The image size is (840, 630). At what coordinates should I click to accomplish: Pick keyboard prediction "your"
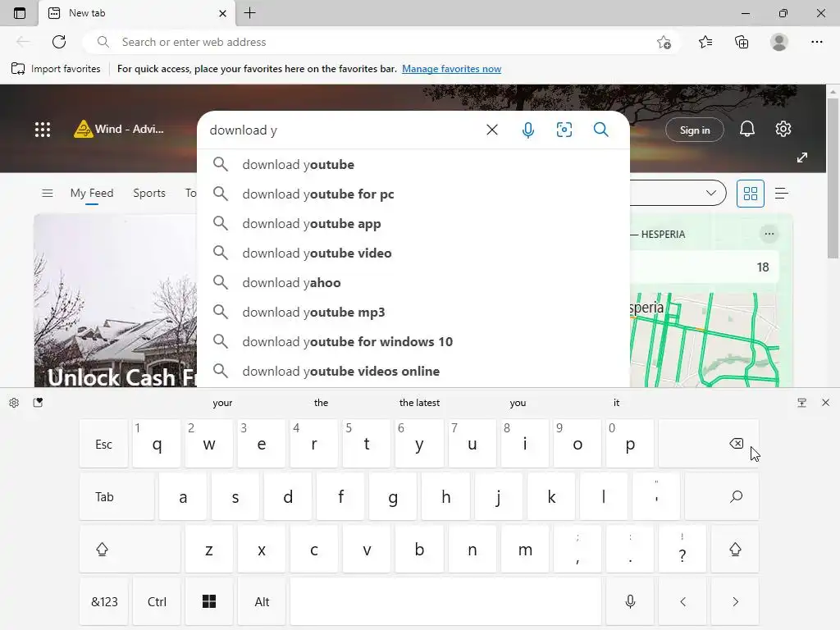click(x=222, y=402)
